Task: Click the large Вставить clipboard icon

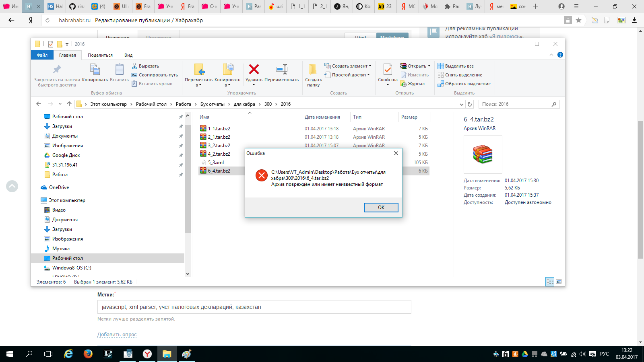Action: tap(119, 69)
